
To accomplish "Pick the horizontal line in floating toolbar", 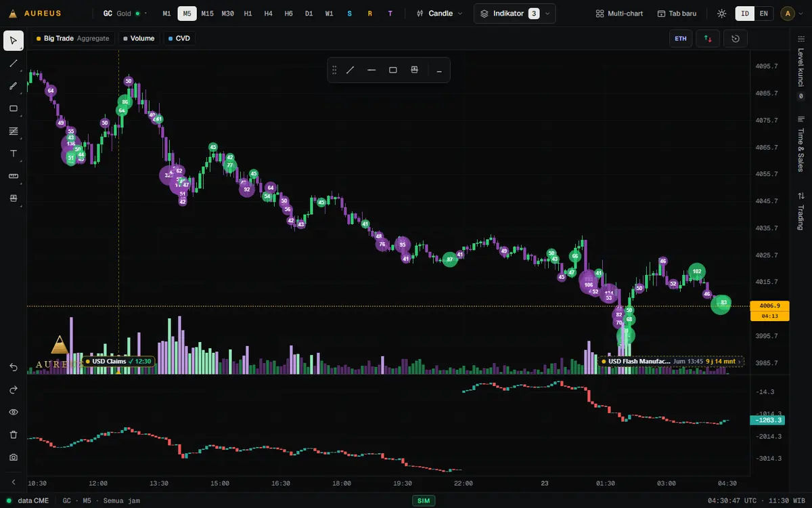I will tap(371, 70).
